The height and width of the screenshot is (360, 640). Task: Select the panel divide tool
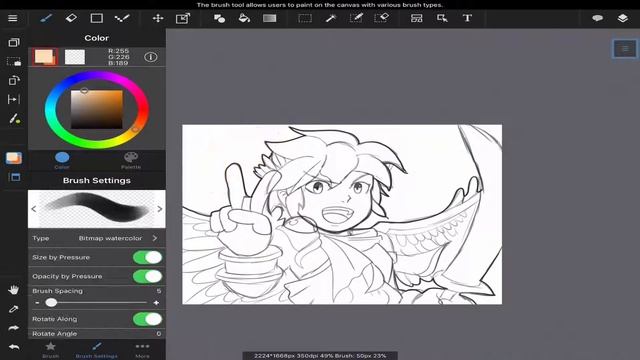pyautogui.click(x=417, y=18)
